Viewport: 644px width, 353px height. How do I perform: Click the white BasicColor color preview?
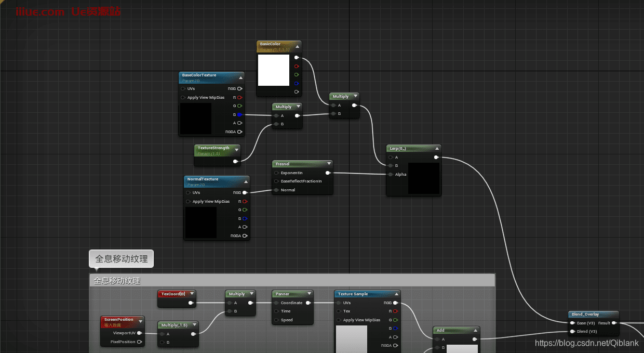click(274, 70)
